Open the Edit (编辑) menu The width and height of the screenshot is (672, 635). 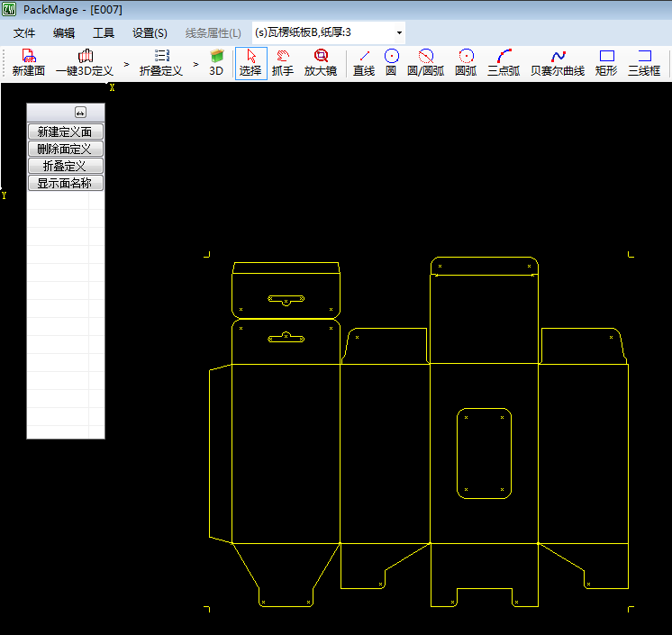[x=64, y=33]
